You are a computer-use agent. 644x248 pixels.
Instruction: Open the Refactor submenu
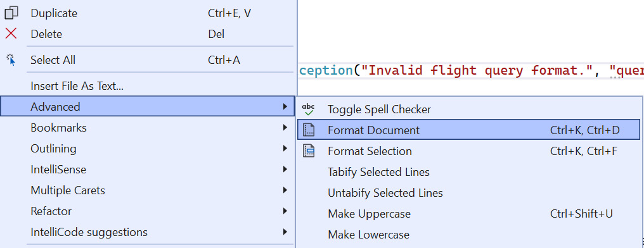[x=148, y=211]
